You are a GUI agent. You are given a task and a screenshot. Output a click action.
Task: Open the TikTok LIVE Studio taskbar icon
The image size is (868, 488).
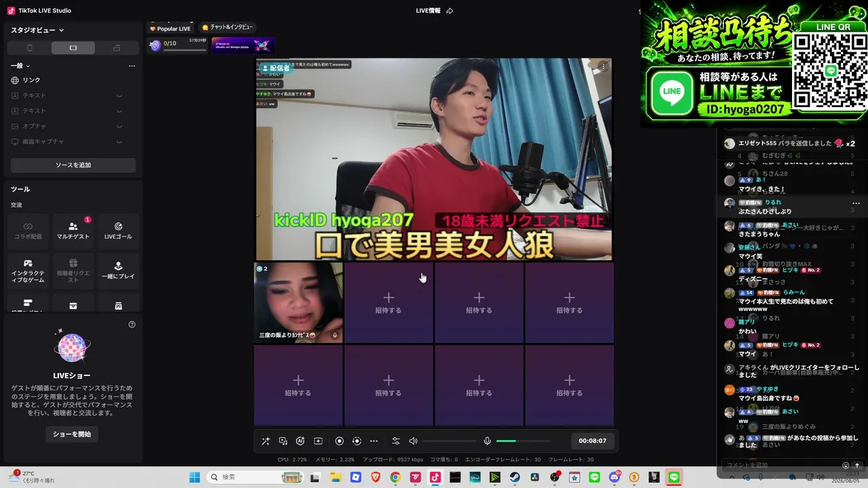[x=435, y=477]
